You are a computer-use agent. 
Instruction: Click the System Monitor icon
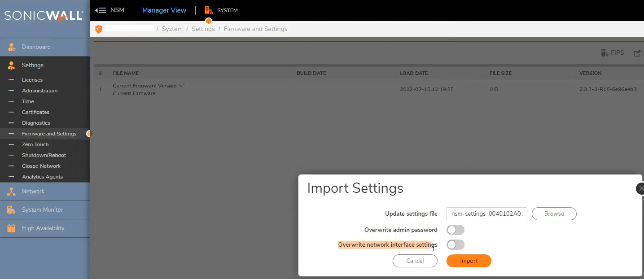pyautogui.click(x=12, y=210)
